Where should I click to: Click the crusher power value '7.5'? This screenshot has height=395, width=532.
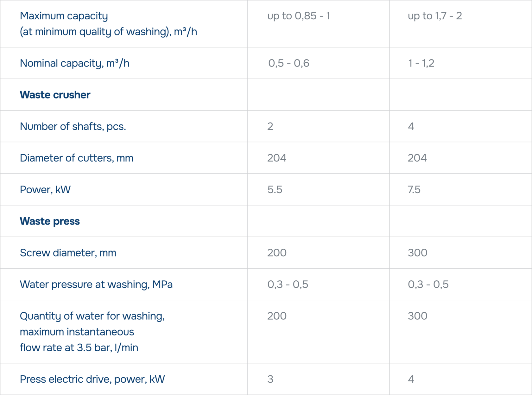(x=414, y=189)
